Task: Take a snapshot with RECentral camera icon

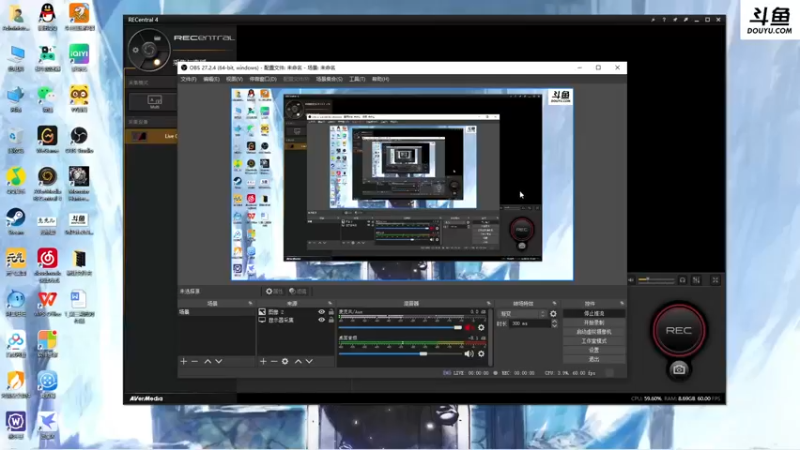Action: click(679, 369)
